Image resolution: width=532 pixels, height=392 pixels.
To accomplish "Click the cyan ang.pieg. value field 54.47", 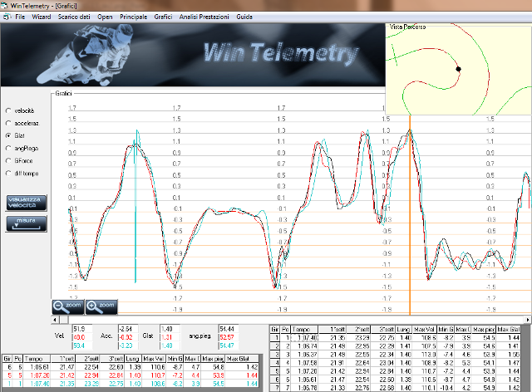I will click(229, 345).
